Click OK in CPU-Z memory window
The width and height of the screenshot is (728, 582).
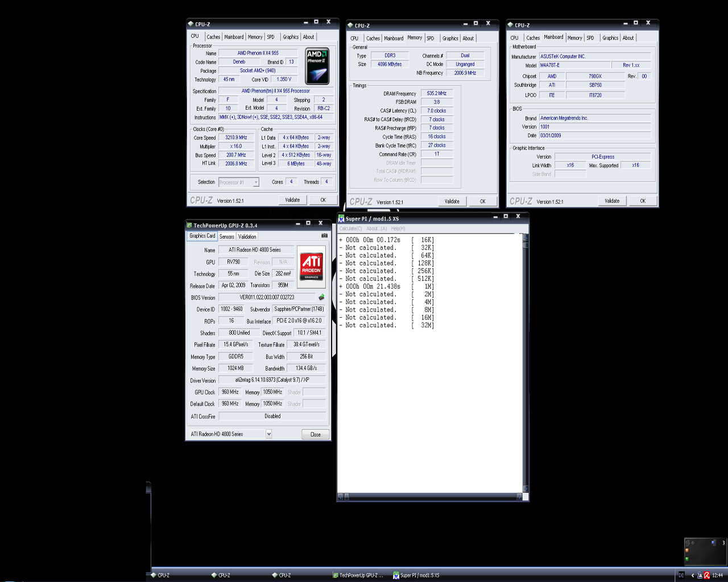pos(483,201)
